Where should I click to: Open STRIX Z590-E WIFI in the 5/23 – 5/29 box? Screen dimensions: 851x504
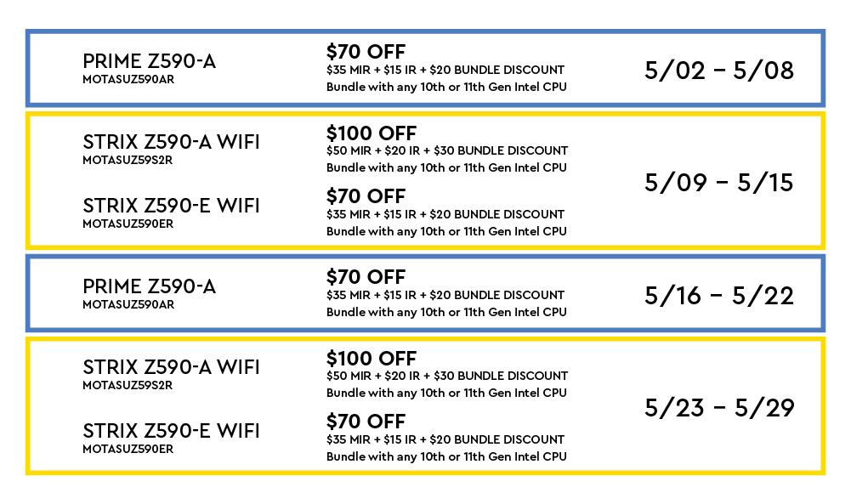click(x=171, y=430)
